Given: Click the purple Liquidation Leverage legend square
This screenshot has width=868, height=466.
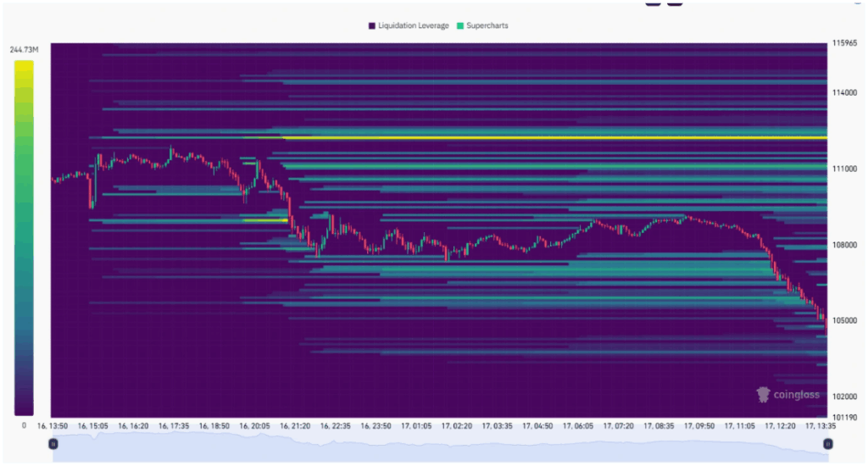Looking at the screenshot, I should pos(372,25).
